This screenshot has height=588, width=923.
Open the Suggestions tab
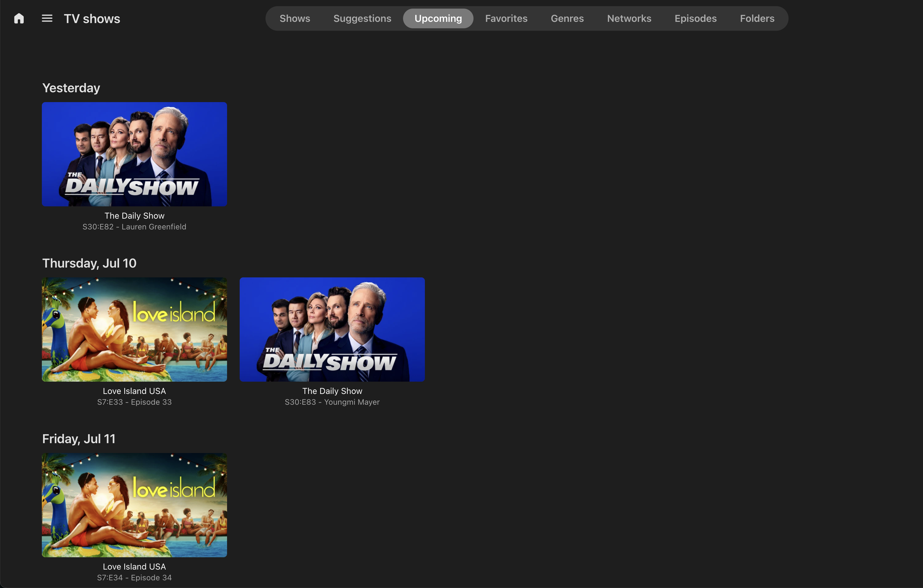pos(362,18)
